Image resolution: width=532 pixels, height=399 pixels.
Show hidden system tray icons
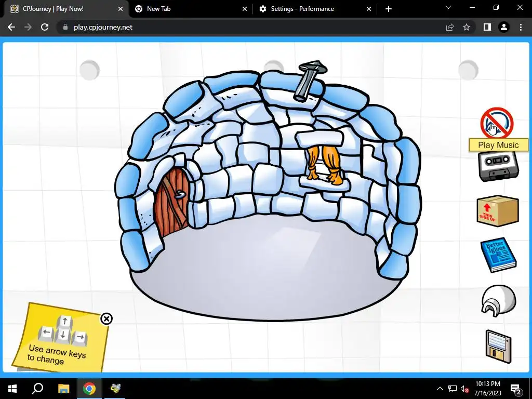point(440,389)
